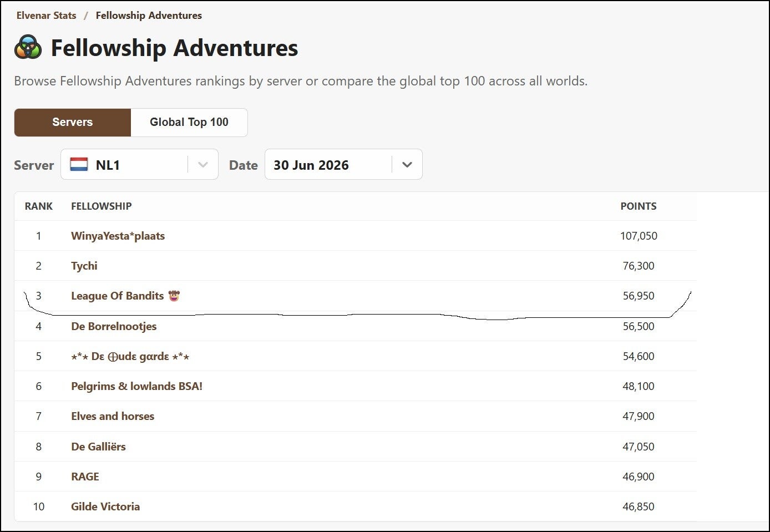Open the De Galliërs fellowship
Viewport: 770px width, 532px height.
98,447
